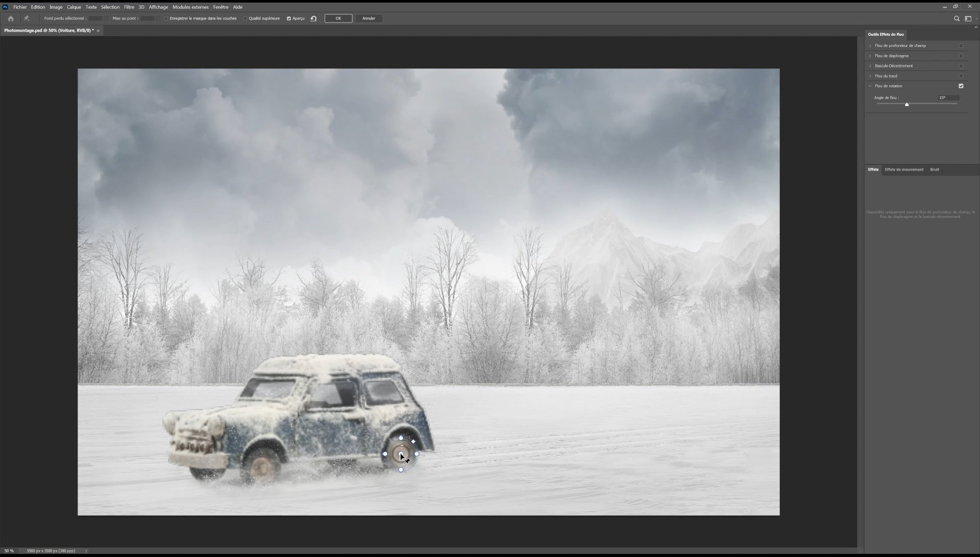Expand Flou du tracé section
Image resolution: width=980 pixels, height=557 pixels.
(870, 76)
